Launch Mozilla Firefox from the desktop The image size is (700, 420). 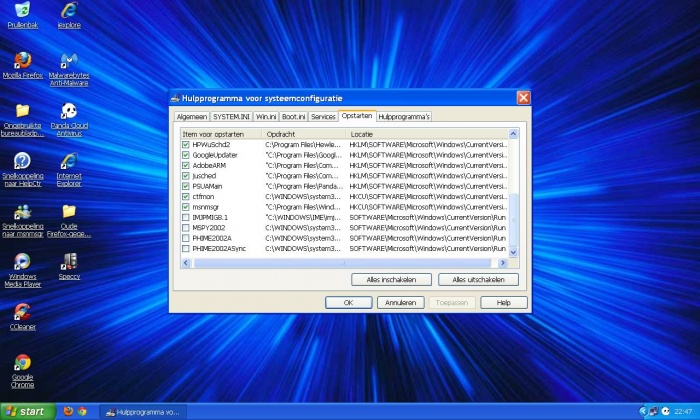(22, 65)
